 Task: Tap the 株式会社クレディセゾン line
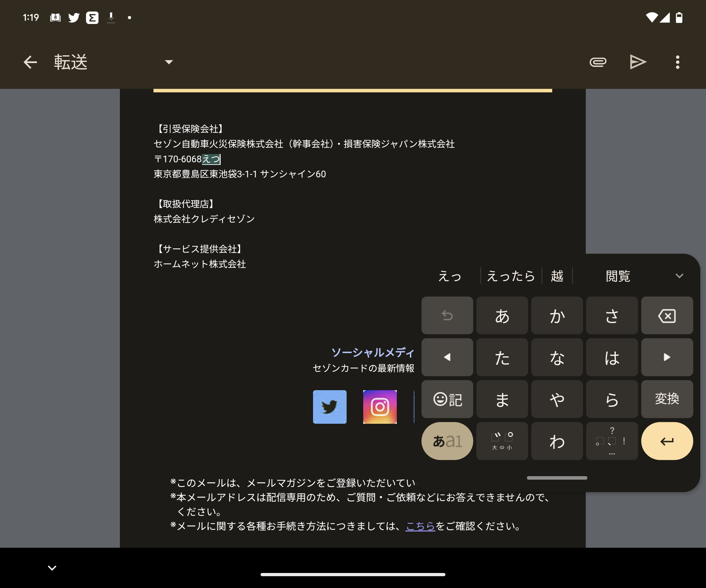[x=204, y=219]
